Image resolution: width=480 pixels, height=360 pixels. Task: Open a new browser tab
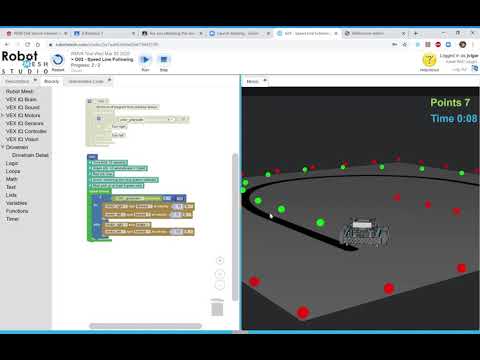click(x=415, y=33)
